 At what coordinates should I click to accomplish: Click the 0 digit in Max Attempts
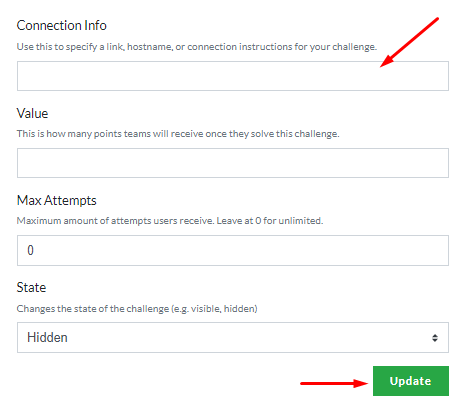point(30,250)
